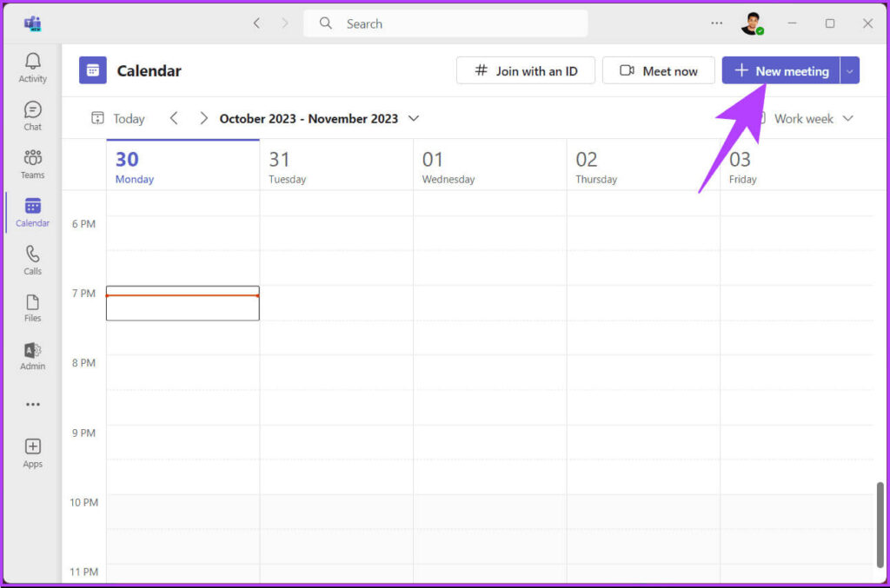Viewport: 890px width, 588px height.
Task: Open the Chat section
Action: (x=32, y=116)
